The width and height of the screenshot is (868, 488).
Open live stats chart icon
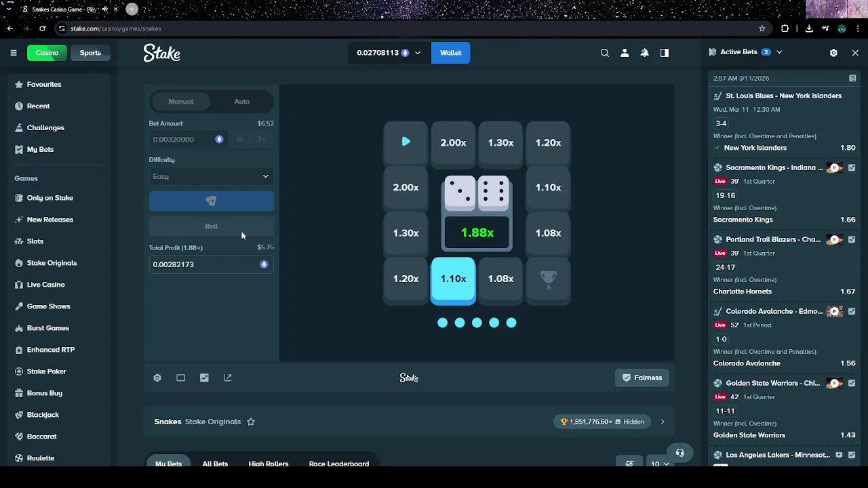(204, 378)
